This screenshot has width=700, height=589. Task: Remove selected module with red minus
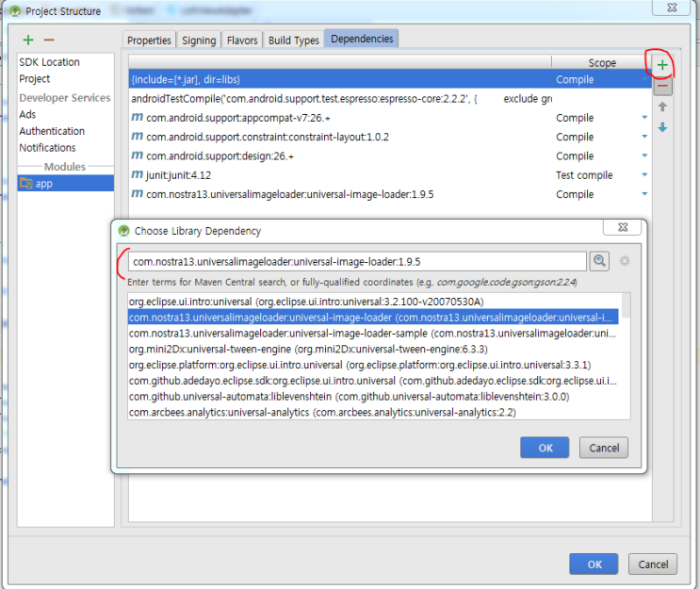49,40
